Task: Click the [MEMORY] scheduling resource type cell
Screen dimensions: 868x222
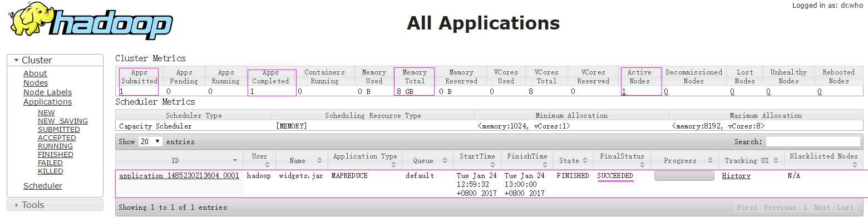Action: pos(291,126)
